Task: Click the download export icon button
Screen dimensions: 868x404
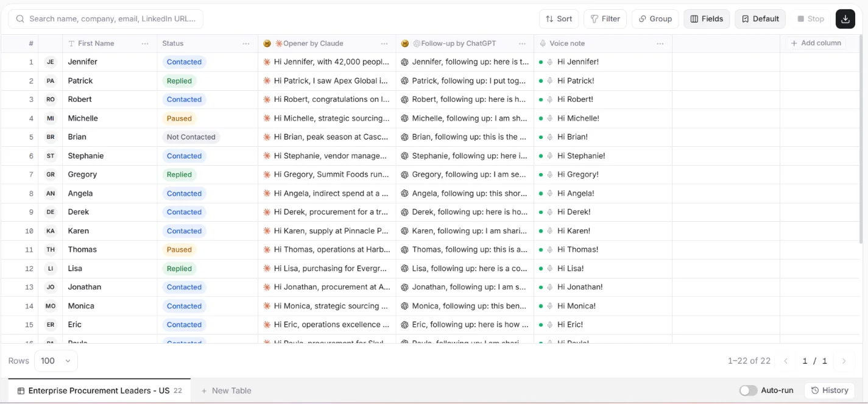Action: (845, 19)
